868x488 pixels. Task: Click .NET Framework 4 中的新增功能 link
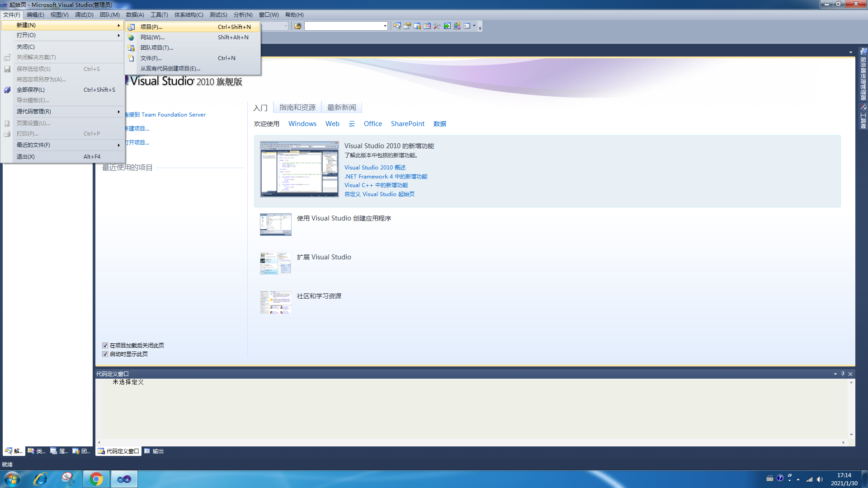[386, 177]
